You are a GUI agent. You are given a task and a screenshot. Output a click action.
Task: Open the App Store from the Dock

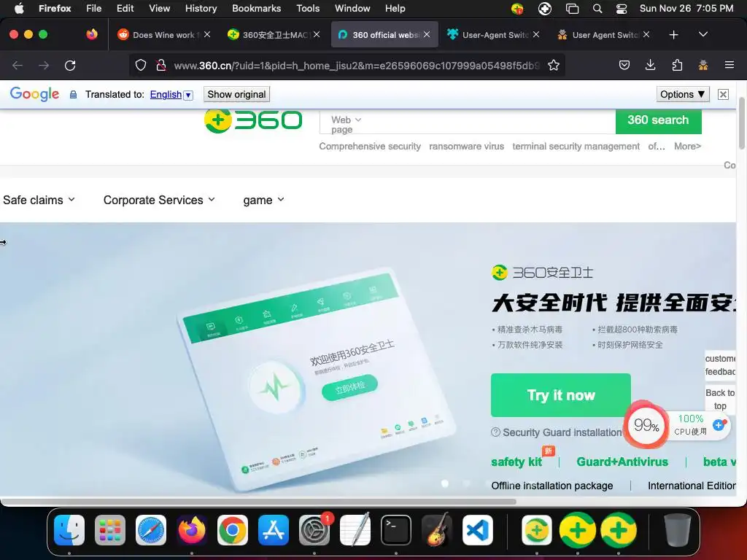click(x=274, y=530)
